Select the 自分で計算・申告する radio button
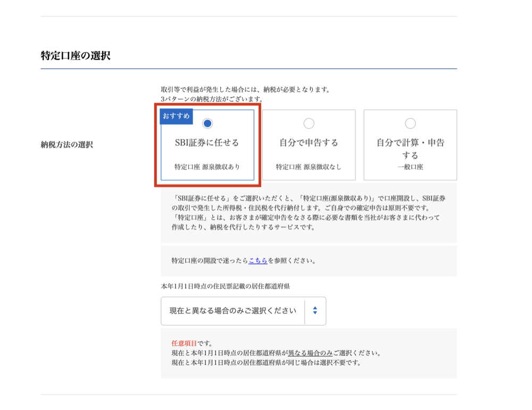Screen dimensions: 532x410 pos(410,123)
